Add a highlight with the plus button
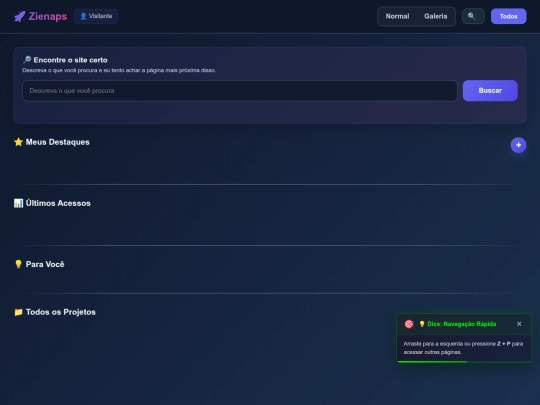 (x=518, y=145)
